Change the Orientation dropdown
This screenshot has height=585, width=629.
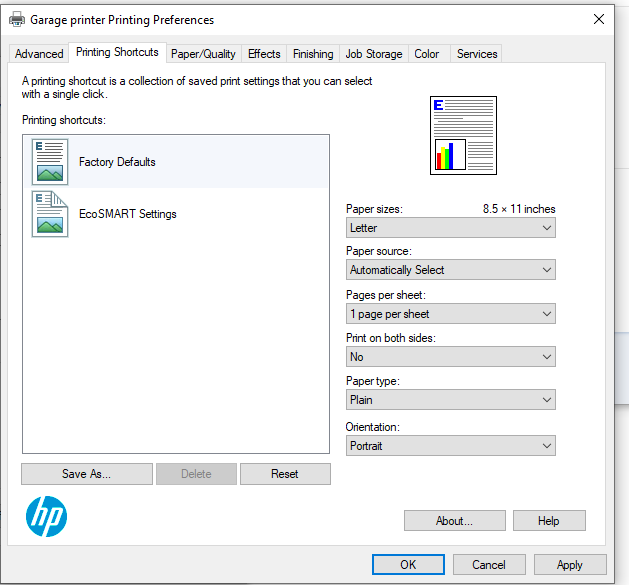[x=450, y=446]
